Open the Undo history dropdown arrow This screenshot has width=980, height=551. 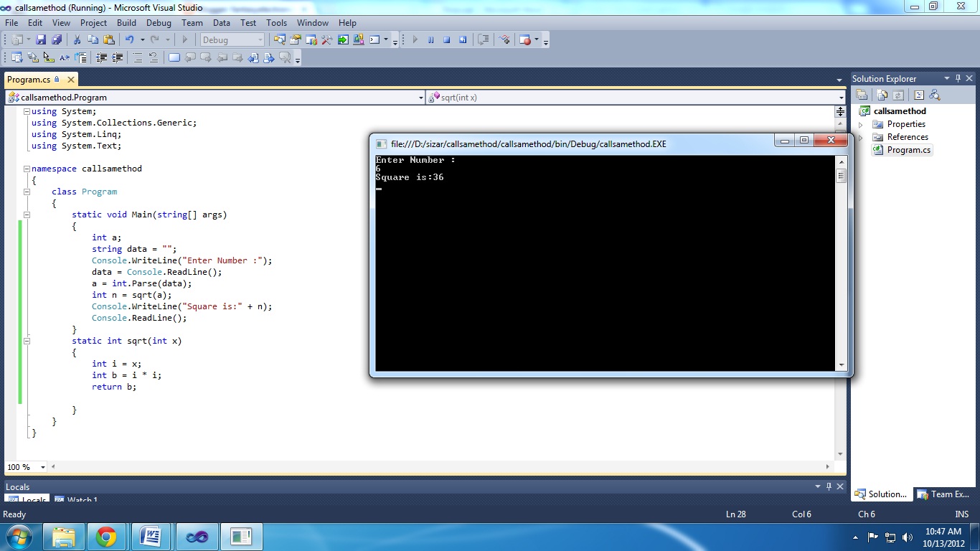[142, 40]
